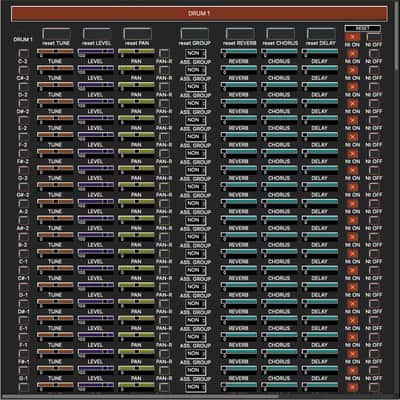
Task: Enable Nt OFF for the A-2 note
Action: point(374,204)
